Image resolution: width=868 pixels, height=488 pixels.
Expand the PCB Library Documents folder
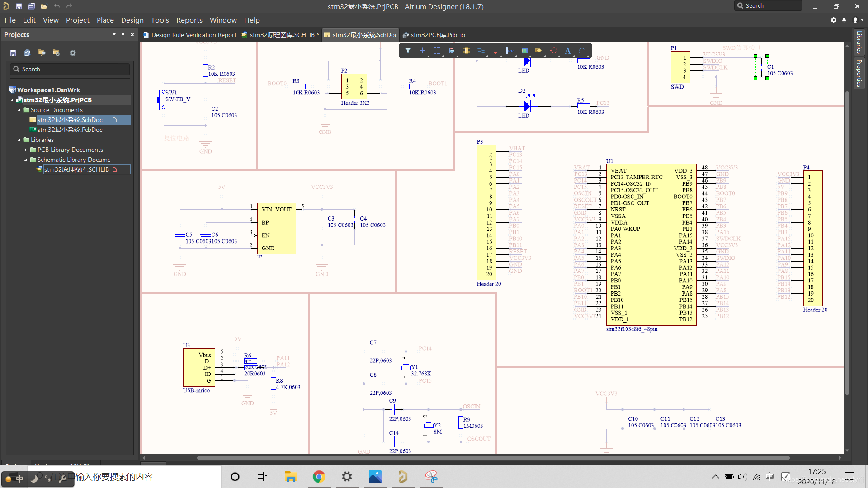[x=26, y=150]
